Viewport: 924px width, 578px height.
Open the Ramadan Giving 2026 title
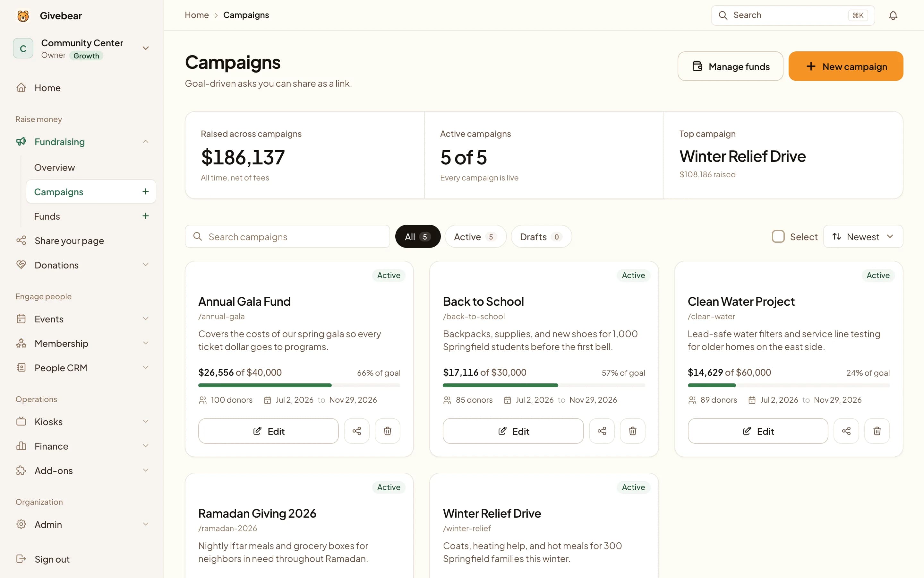(257, 513)
